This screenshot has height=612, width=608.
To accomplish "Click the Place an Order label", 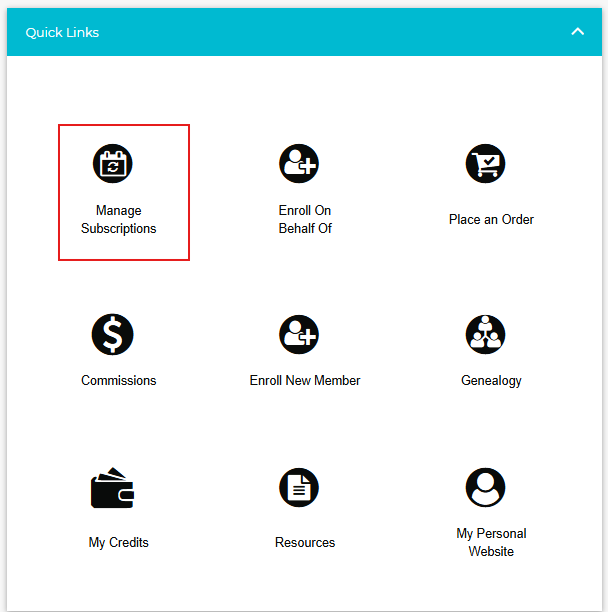I will 491,219.
